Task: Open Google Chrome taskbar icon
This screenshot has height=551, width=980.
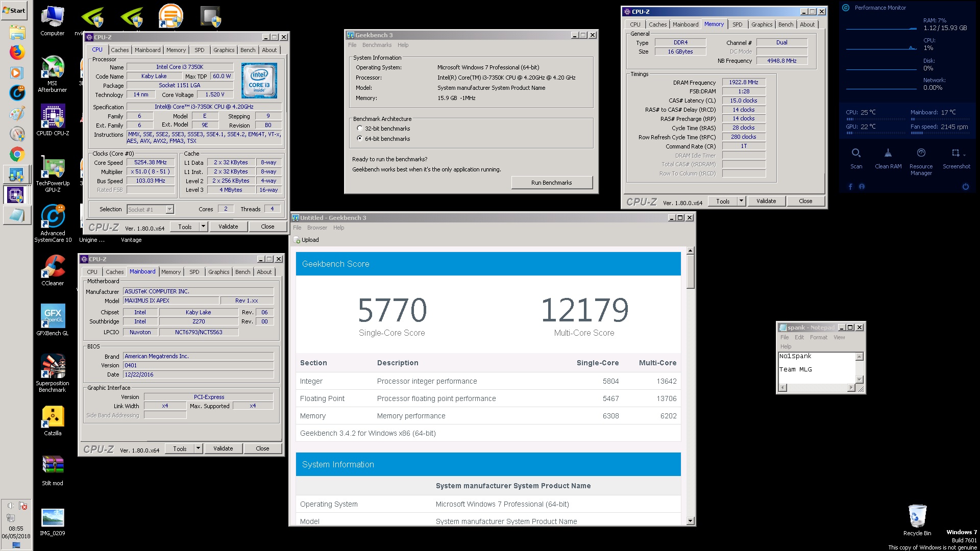Action: pyautogui.click(x=17, y=154)
